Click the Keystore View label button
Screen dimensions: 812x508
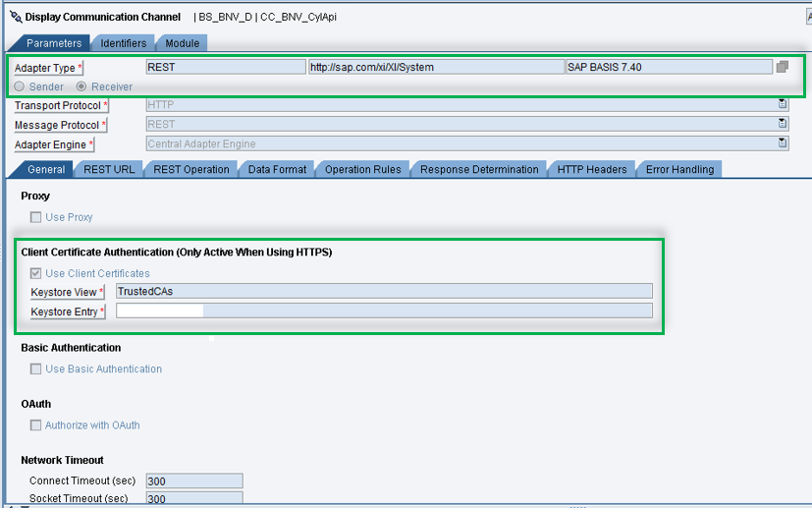tap(68, 293)
